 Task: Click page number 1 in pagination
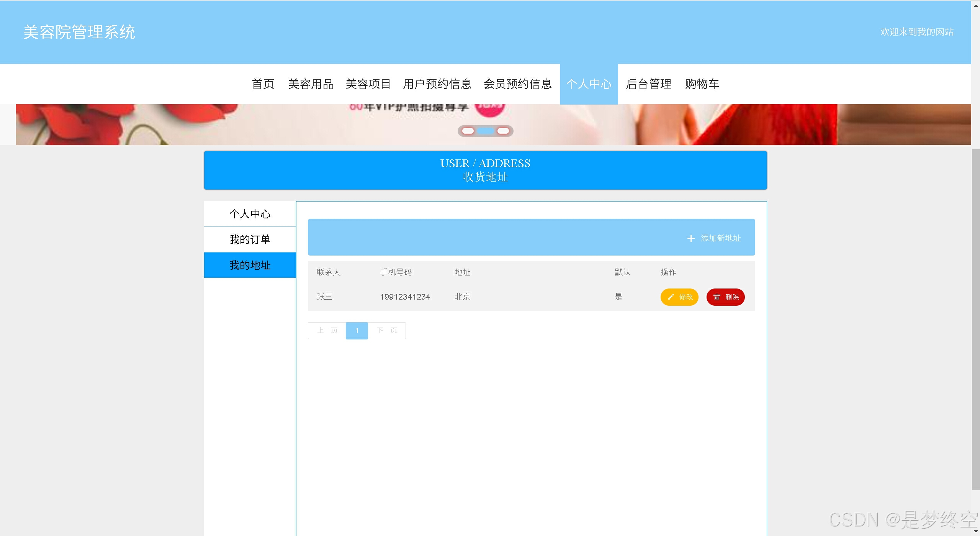click(x=357, y=331)
